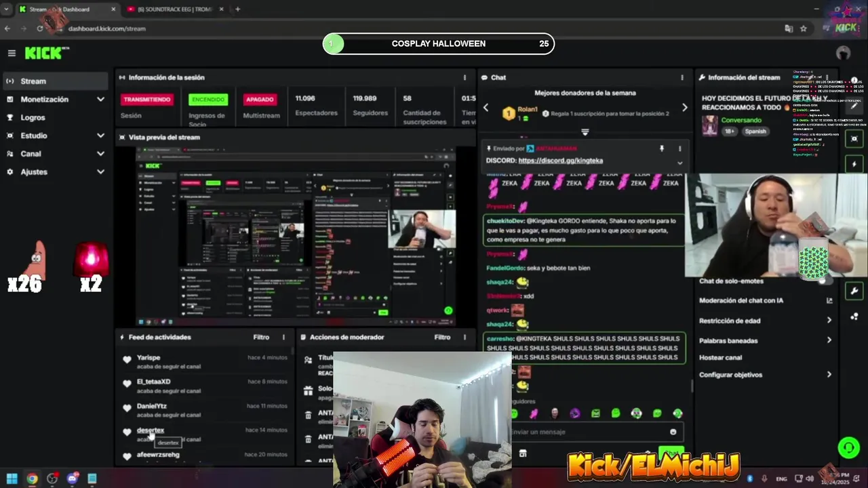Collapse the weekly top donors banner
868x488 pixels.
(x=585, y=131)
